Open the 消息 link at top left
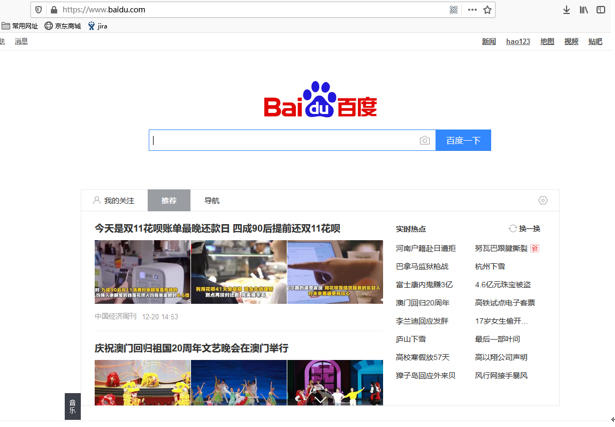 click(x=21, y=41)
